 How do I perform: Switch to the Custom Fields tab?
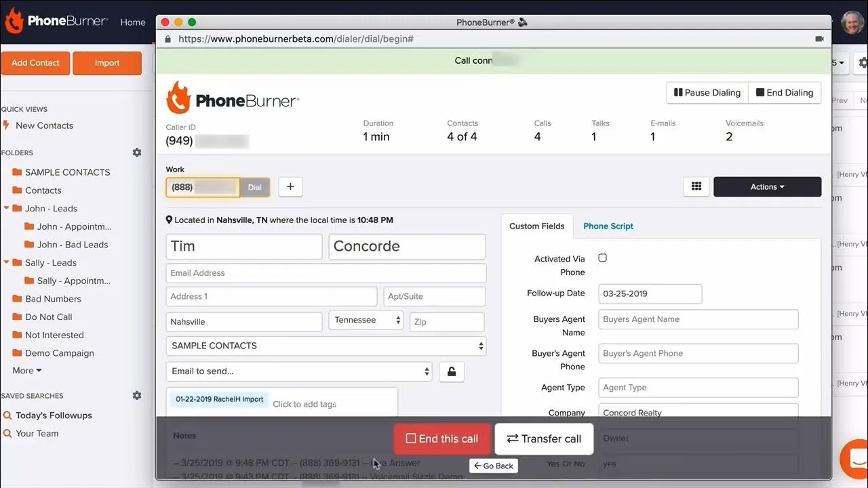point(537,226)
